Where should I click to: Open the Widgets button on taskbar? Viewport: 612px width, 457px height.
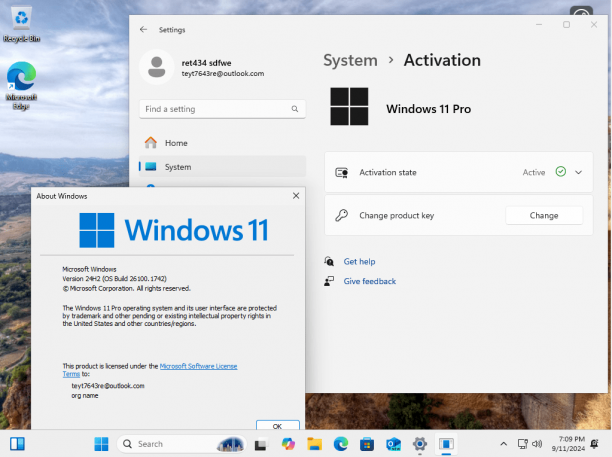coord(17,444)
